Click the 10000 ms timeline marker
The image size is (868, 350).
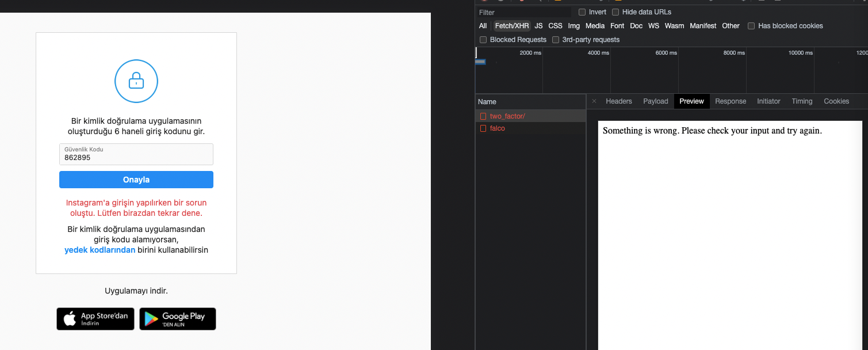point(800,53)
